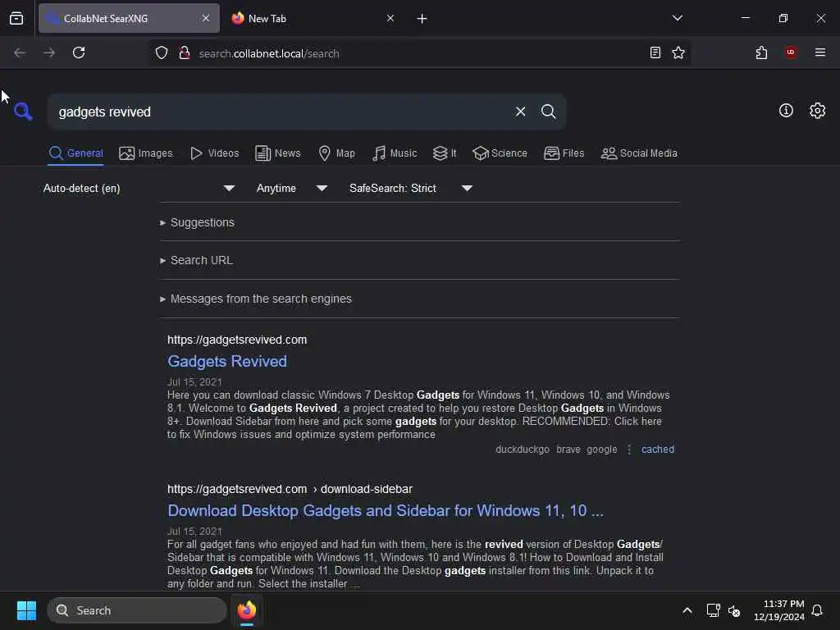Clear the search query with X
Screen dimensions: 840x630
(520, 112)
